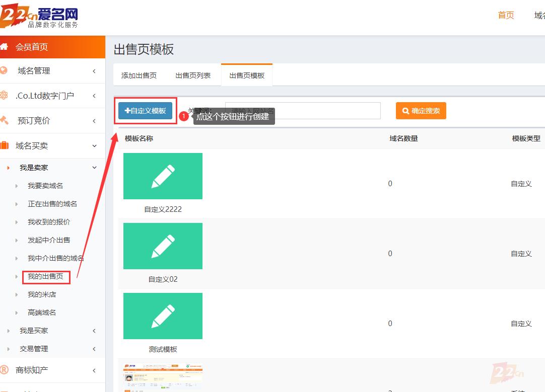The image size is (545, 392).
Task: Open 我的出售页 in the sidebar
Action: (45, 276)
